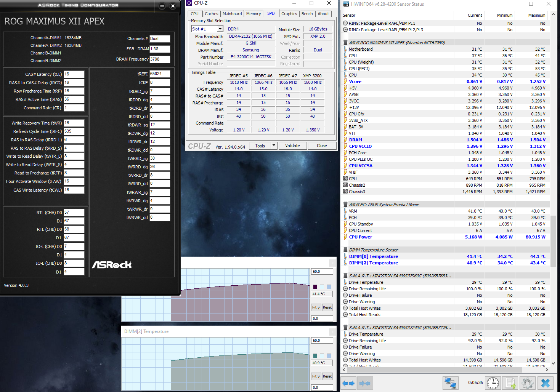Click the Close button in CPU-Z
Viewport: 560px width, 392px height.
point(322,146)
